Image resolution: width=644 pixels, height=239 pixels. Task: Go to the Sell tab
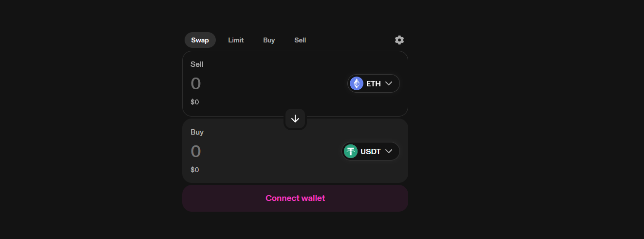(300, 40)
